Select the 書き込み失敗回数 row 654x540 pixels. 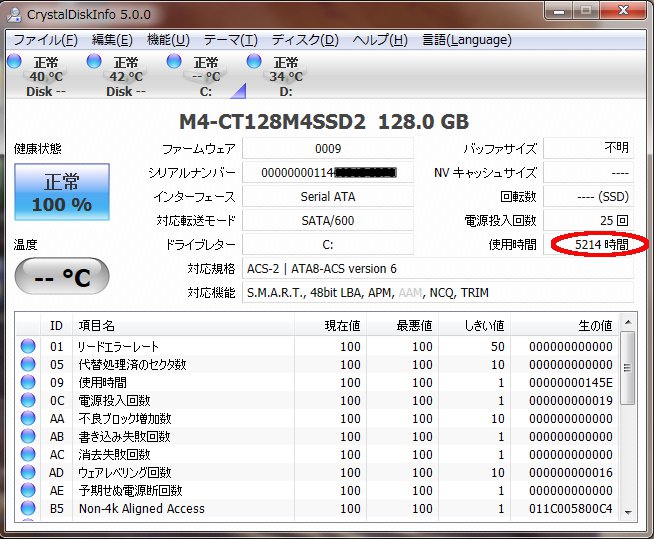317,436
